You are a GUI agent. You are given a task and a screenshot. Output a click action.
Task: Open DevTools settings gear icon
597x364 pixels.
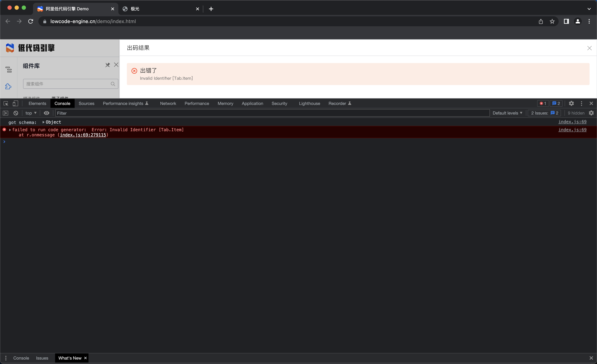tap(571, 103)
